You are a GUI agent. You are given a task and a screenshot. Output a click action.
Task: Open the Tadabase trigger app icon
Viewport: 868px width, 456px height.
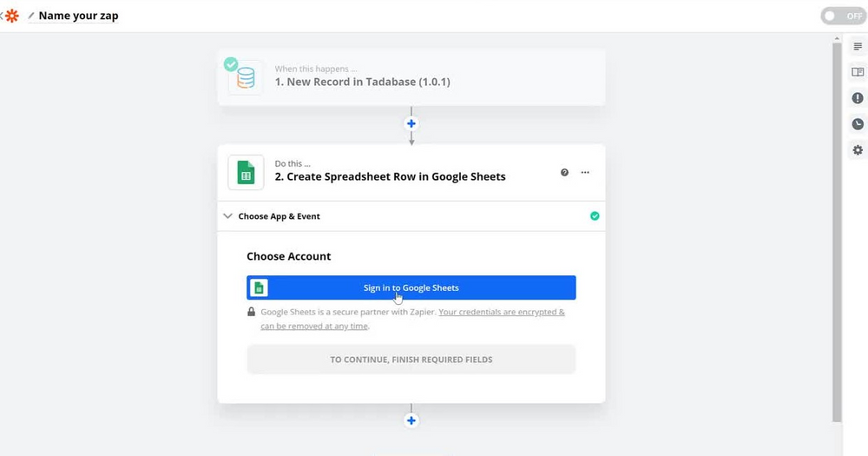click(x=246, y=77)
